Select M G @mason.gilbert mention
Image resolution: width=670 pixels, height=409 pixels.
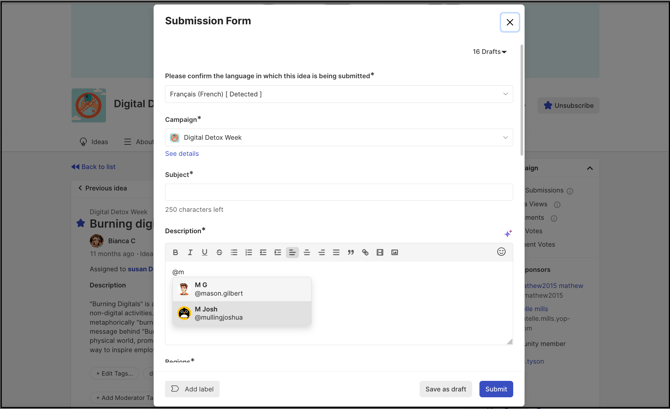pos(242,289)
